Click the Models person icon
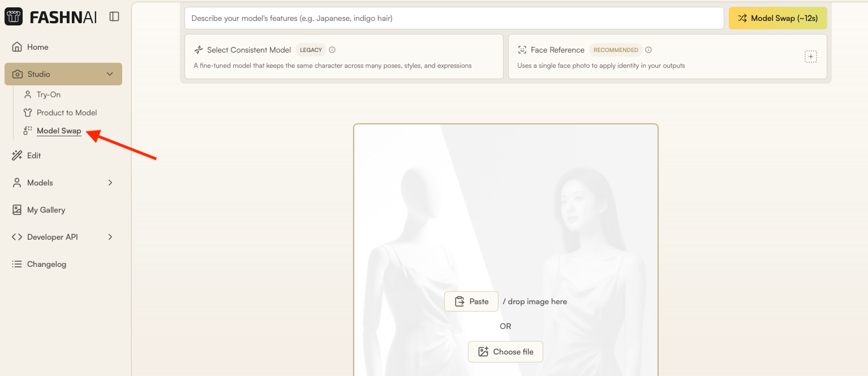This screenshot has height=376, width=868. coord(17,183)
